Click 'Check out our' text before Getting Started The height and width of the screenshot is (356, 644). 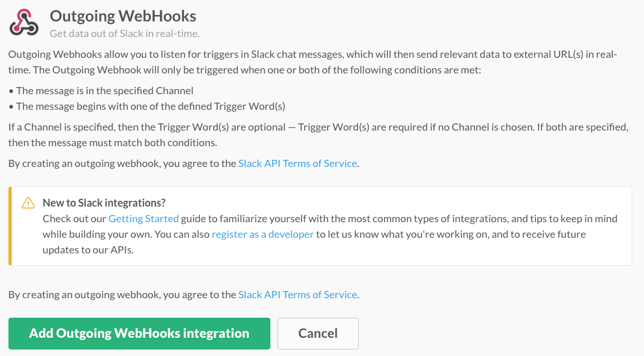74,218
